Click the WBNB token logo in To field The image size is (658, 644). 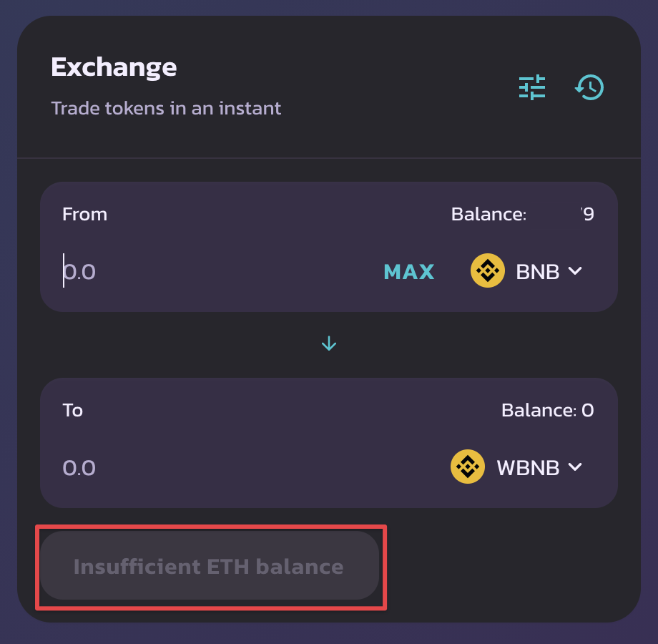(x=467, y=467)
